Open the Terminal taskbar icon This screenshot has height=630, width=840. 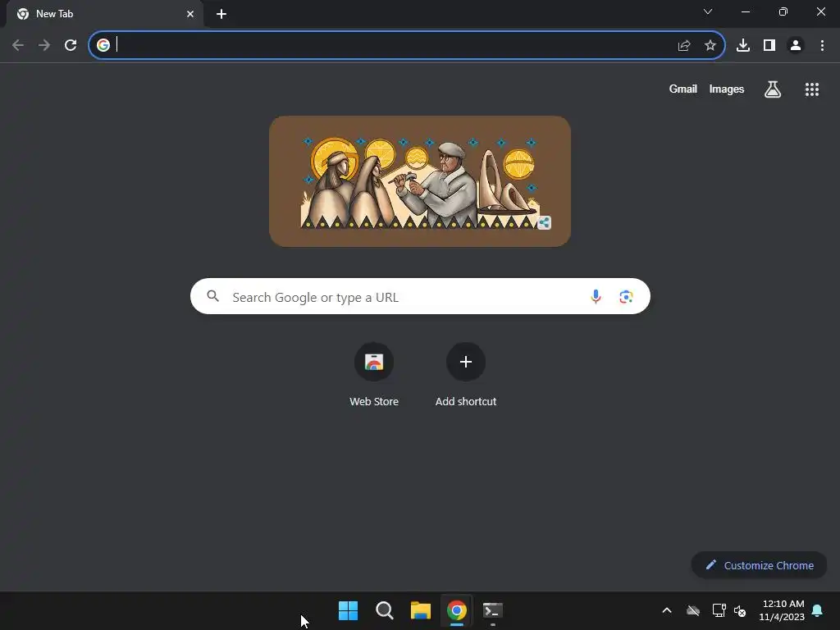pos(493,610)
